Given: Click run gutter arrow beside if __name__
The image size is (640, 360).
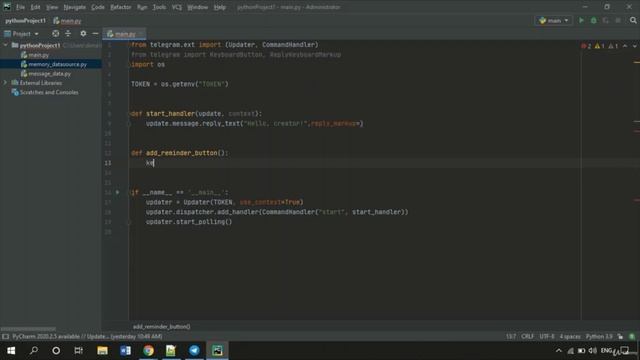Looking at the screenshot, I should (118, 192).
